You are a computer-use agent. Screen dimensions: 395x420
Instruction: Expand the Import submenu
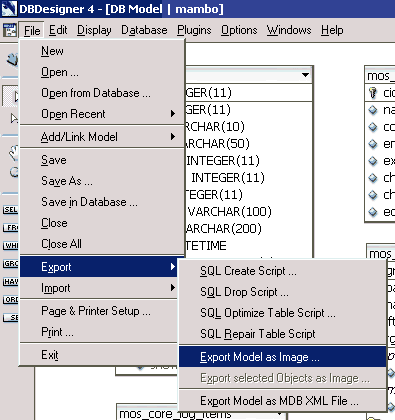click(99, 288)
